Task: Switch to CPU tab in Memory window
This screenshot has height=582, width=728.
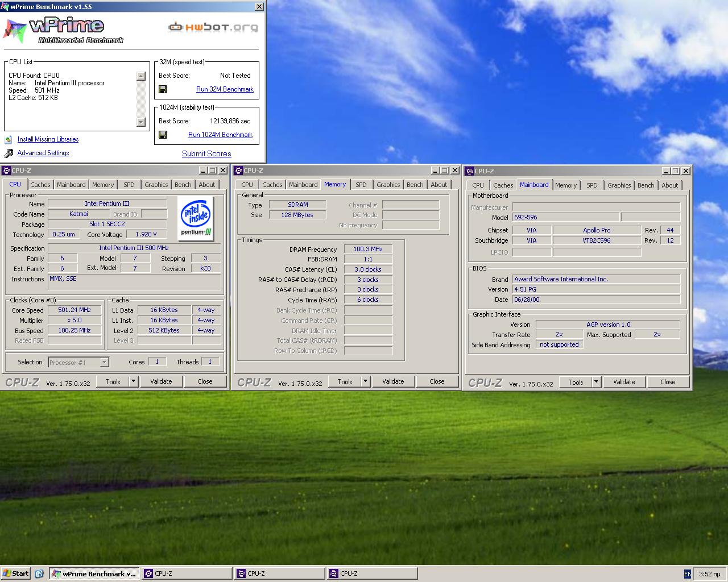Action: pos(247,185)
